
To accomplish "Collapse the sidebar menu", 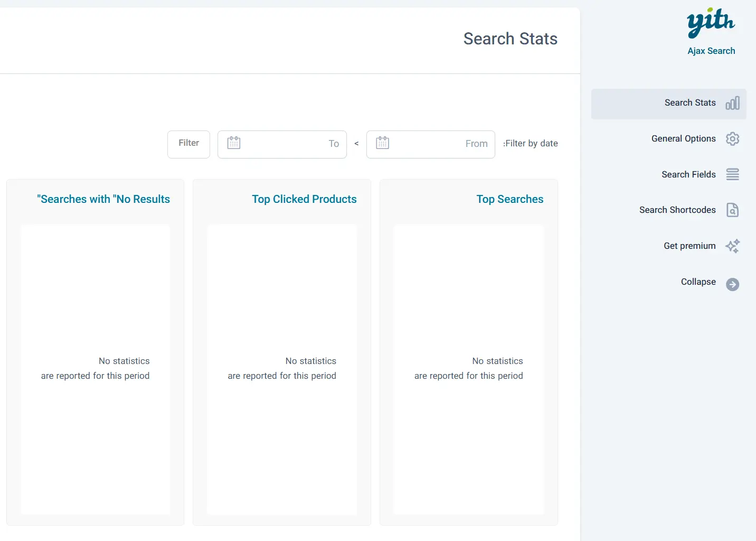I will (x=669, y=282).
